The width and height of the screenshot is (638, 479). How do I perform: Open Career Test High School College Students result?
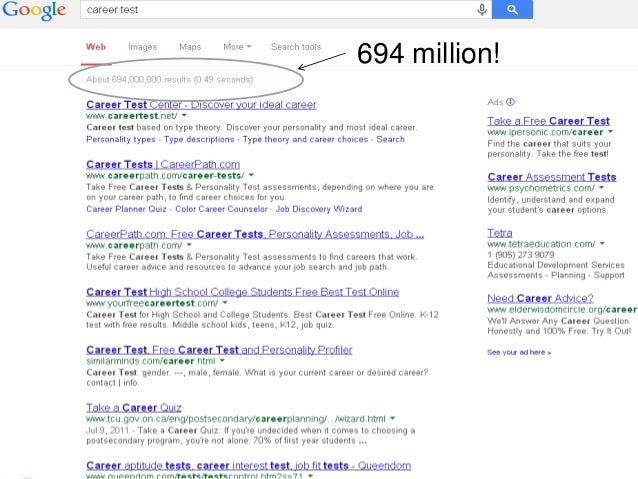click(243, 292)
